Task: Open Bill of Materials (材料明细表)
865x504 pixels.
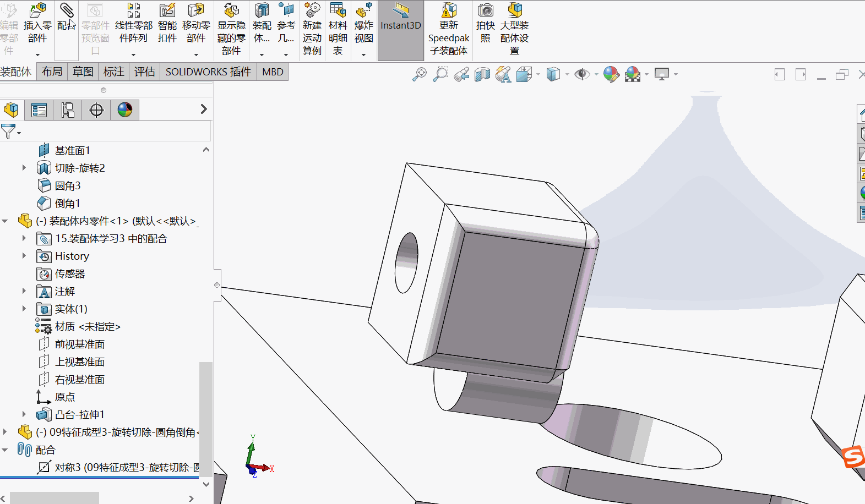Action: click(338, 10)
